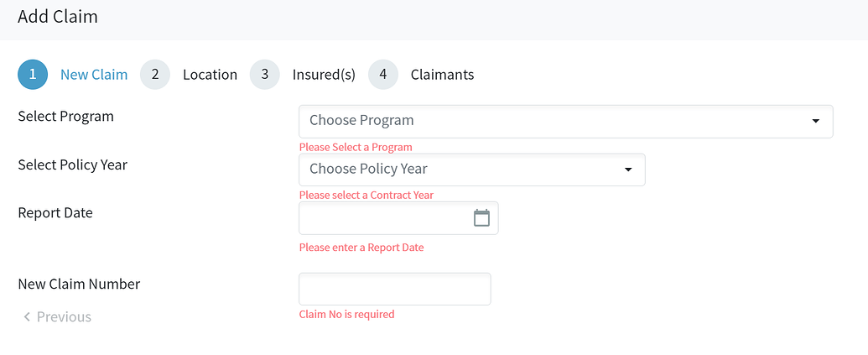Click step 4 circle icon
The height and width of the screenshot is (355, 868).
[x=383, y=74]
